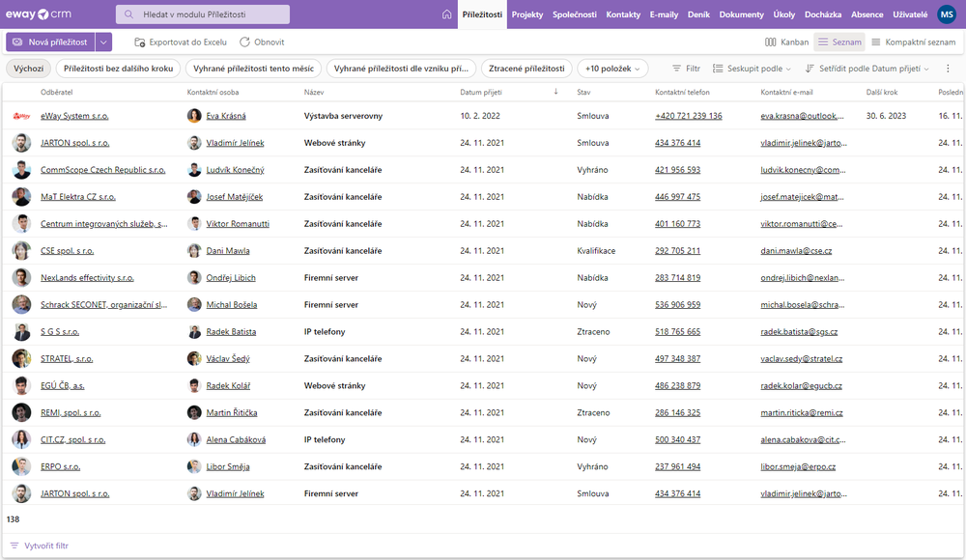This screenshot has height=560, width=966.
Task: Open user avatar MS menu
Action: [x=947, y=14]
